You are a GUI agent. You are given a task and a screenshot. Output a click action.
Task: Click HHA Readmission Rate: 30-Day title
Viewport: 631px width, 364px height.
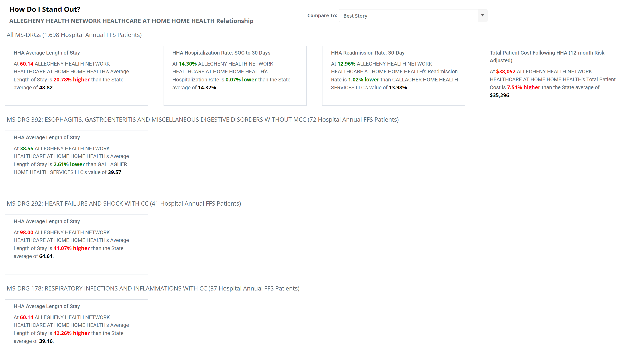click(368, 53)
